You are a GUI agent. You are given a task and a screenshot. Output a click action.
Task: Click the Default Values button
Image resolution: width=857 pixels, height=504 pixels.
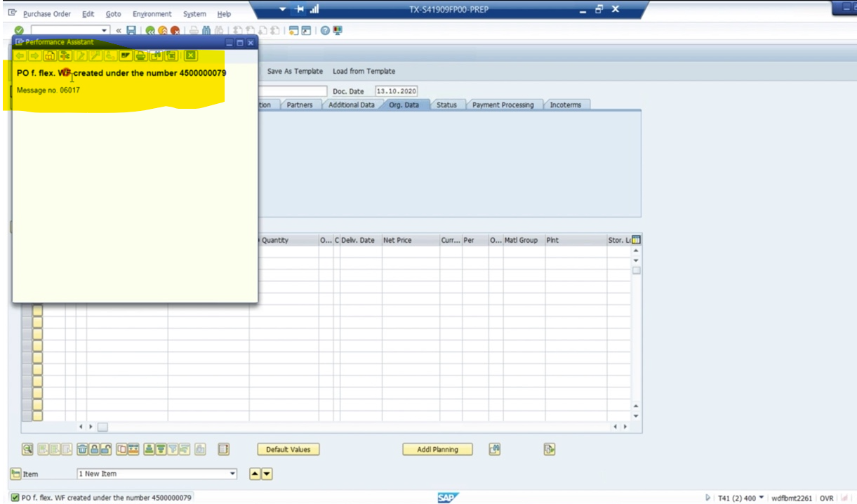coord(288,449)
